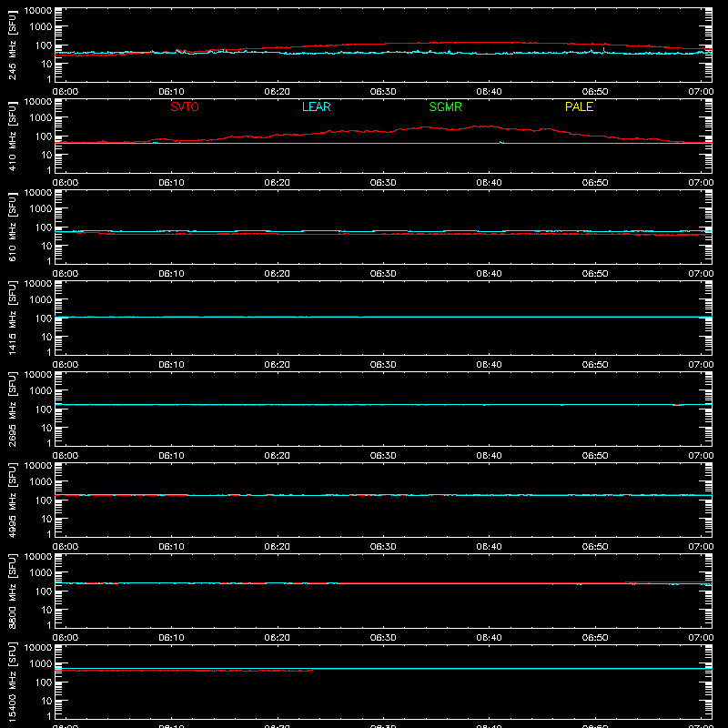Click the 06:50 tick label of the 610 MHz plot
Image resolution: width=728 pixels, height=728 pixels.
[x=595, y=274]
